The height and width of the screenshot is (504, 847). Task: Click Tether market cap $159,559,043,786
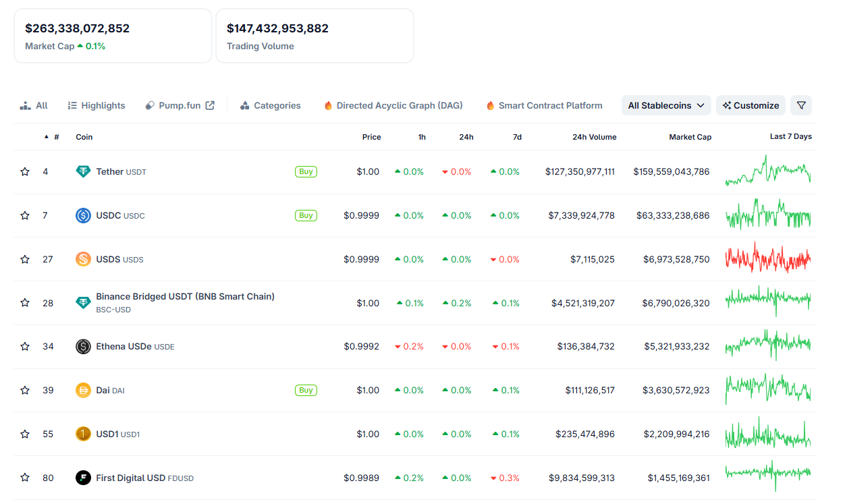(672, 172)
